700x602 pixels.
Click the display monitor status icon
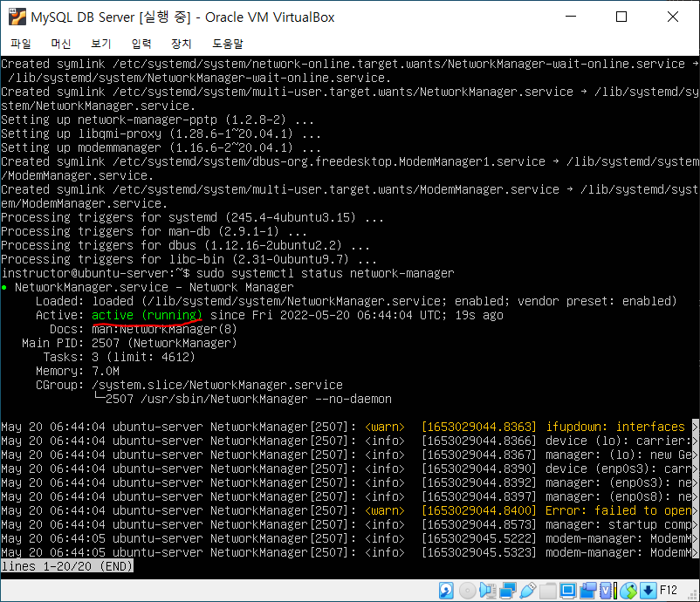click(568, 591)
